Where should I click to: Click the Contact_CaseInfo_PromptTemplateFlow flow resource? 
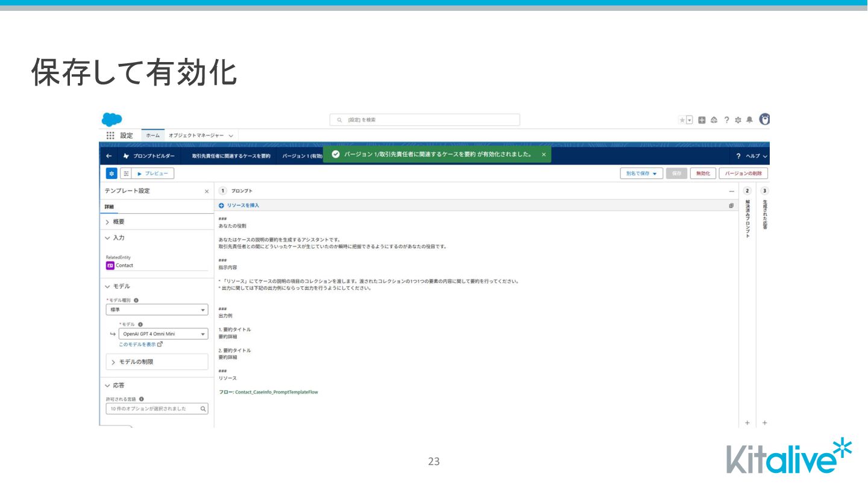click(x=268, y=392)
